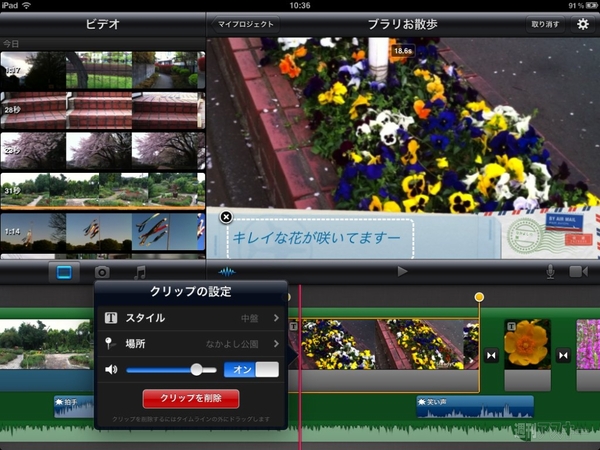The height and width of the screenshot is (450, 600).
Task: Select the orange flower clip in the timeline
Action: coord(527,344)
